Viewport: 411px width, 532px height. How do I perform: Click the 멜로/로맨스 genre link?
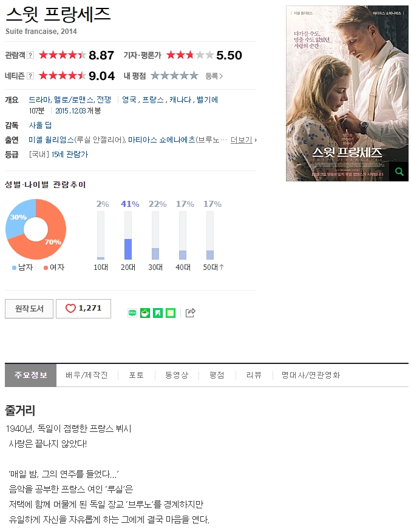pos(74,99)
